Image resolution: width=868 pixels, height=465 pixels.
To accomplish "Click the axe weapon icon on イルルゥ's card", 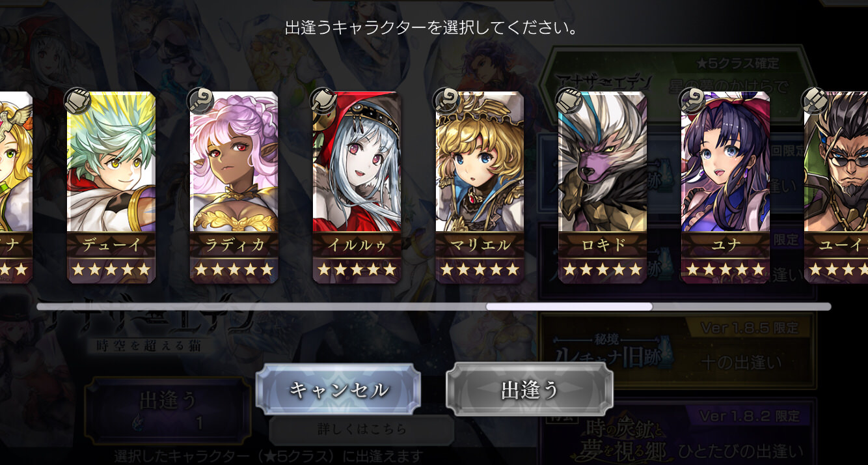I will [323, 100].
